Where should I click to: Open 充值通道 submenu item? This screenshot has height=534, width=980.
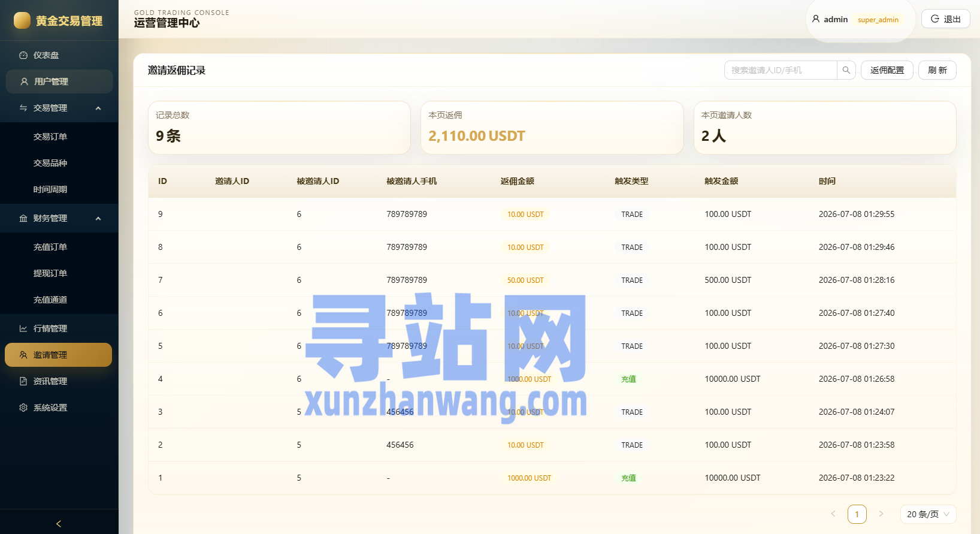click(59, 300)
